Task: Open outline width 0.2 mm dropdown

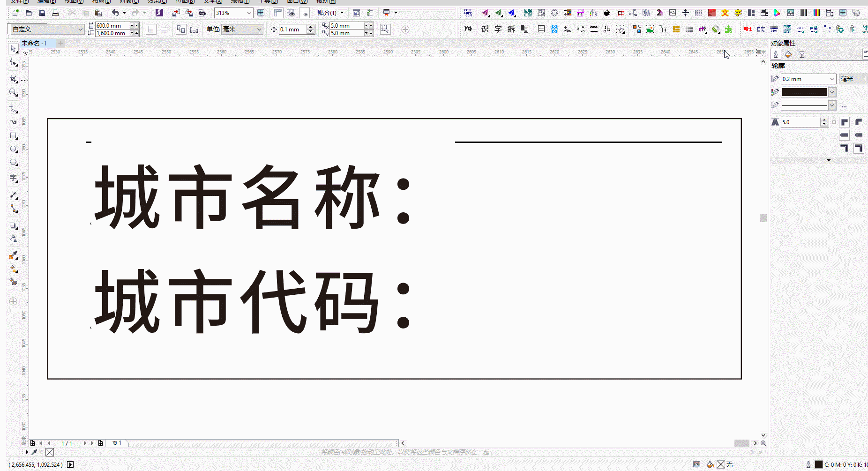Action: click(832, 79)
